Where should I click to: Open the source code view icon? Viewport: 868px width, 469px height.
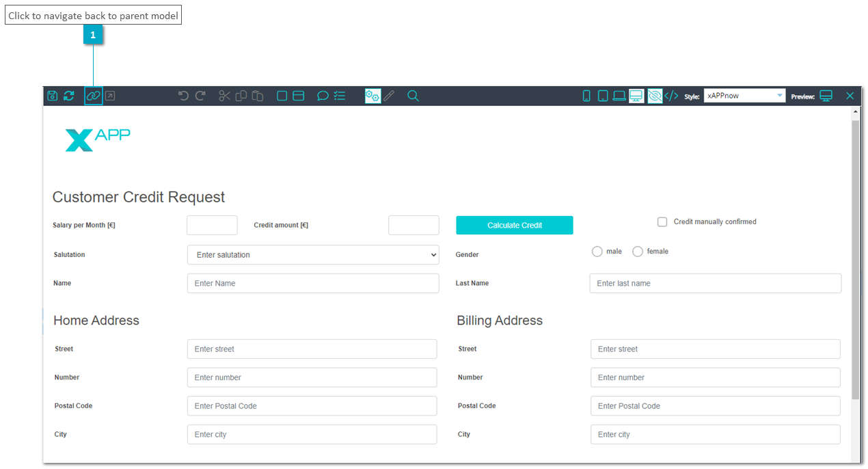(x=671, y=96)
